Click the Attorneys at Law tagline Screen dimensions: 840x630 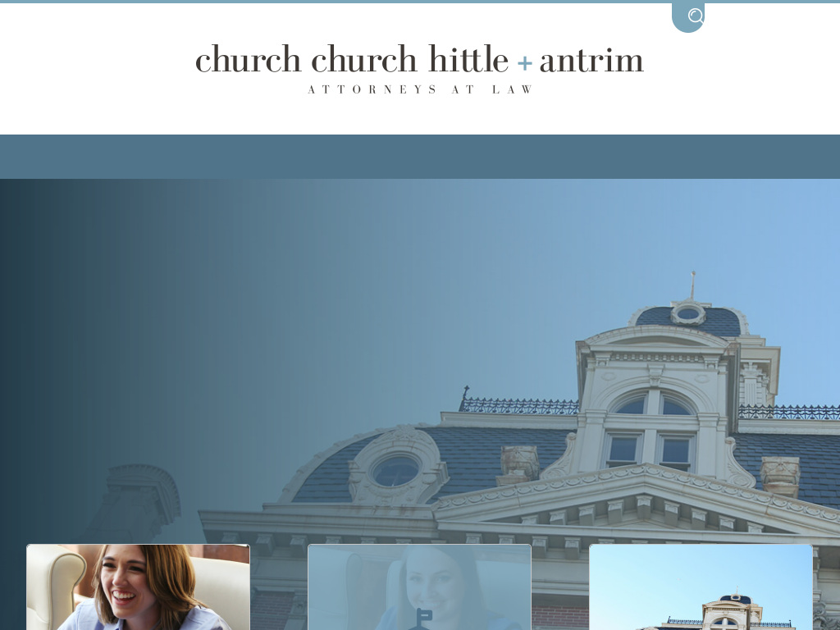tap(421, 89)
